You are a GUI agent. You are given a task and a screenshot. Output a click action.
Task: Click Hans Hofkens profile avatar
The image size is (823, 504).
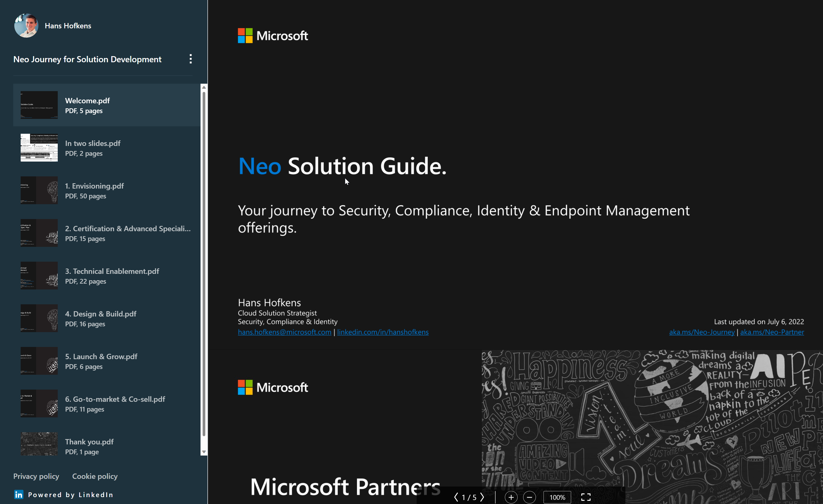point(26,26)
